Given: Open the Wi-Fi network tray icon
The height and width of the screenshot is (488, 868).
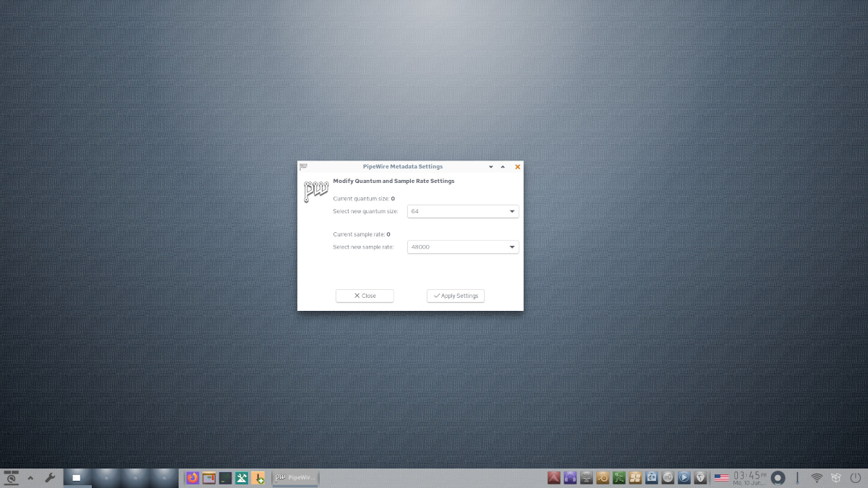Looking at the screenshot, I should pyautogui.click(x=817, y=478).
